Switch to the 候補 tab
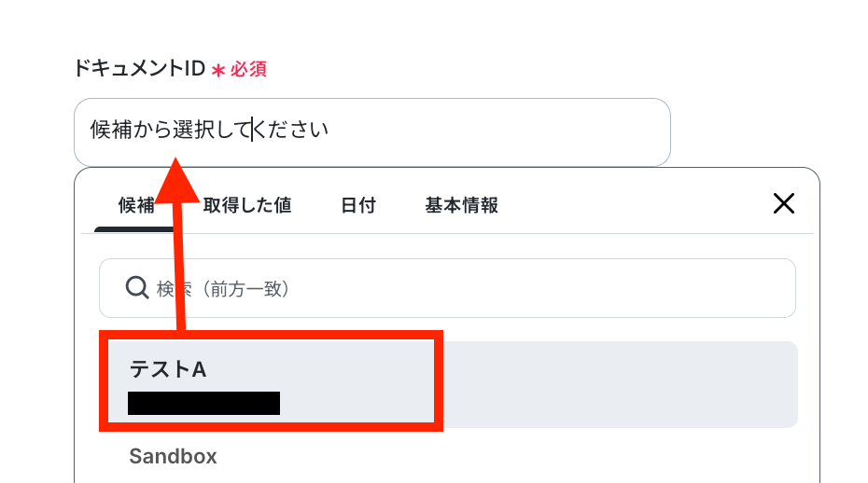868x483 pixels. [x=135, y=205]
